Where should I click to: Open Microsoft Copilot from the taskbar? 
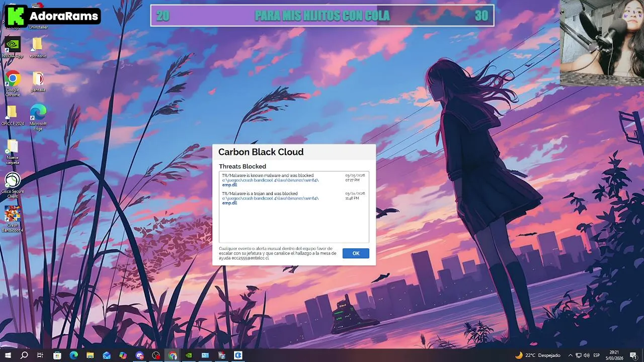(x=123, y=355)
